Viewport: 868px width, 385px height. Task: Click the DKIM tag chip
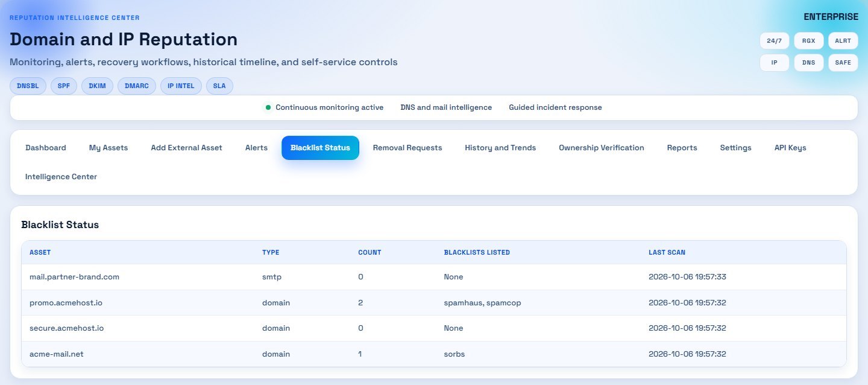pyautogui.click(x=97, y=86)
